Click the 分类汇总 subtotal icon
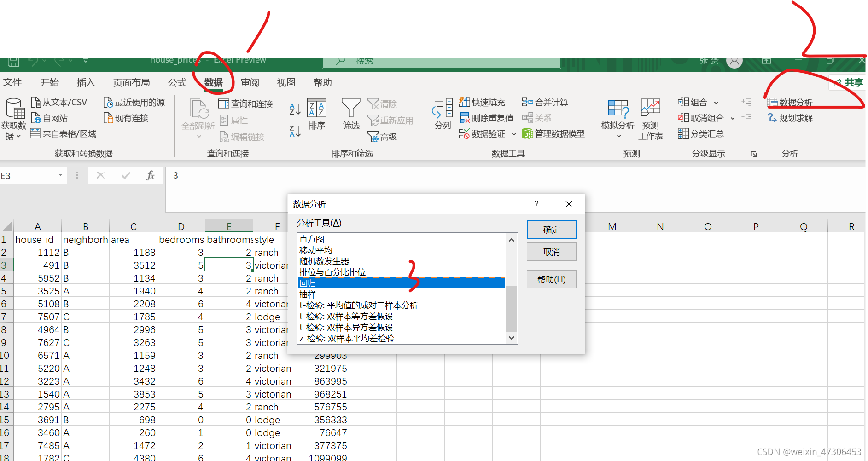Image resolution: width=868 pixels, height=461 pixels. pyautogui.click(x=684, y=133)
